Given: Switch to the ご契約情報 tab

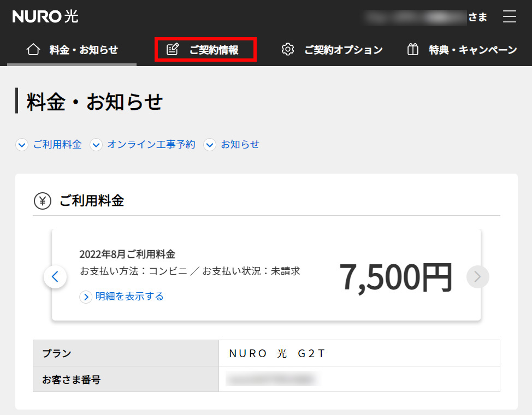Looking at the screenshot, I should (x=205, y=50).
